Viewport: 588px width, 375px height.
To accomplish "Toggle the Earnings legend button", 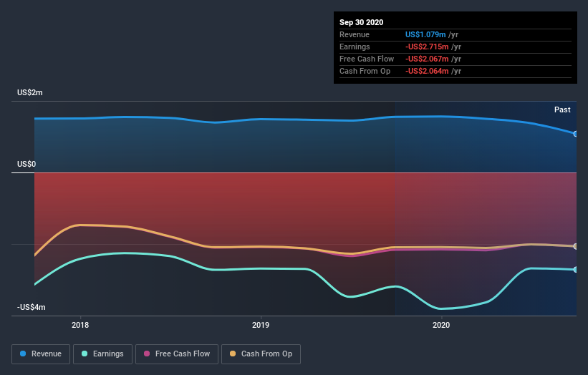I will [x=102, y=354].
